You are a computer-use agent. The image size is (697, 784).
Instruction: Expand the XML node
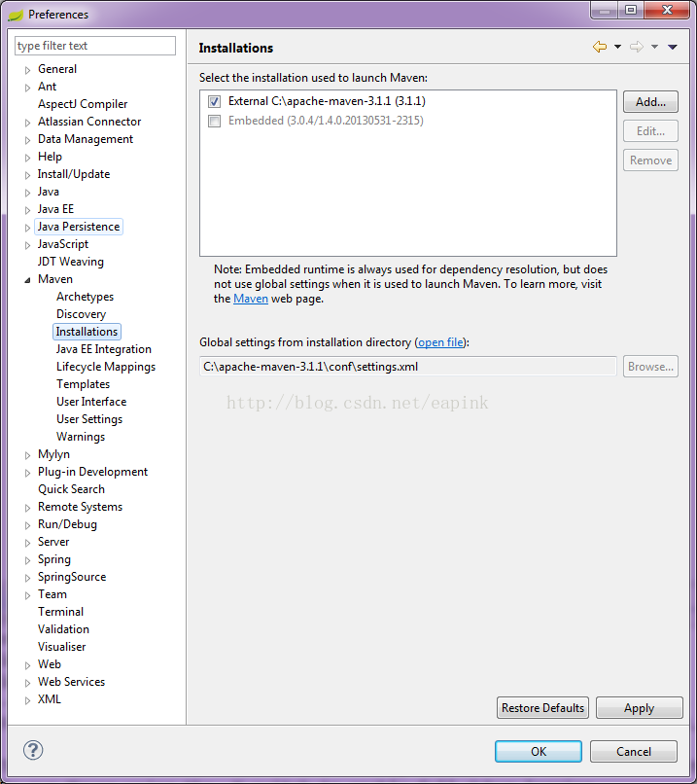[28, 700]
